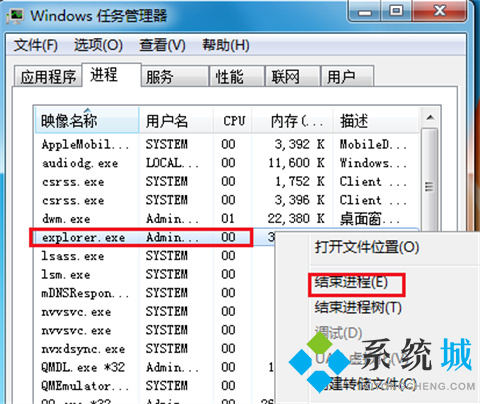Sort by 内存 column header
480x404 pixels.
coord(293,120)
